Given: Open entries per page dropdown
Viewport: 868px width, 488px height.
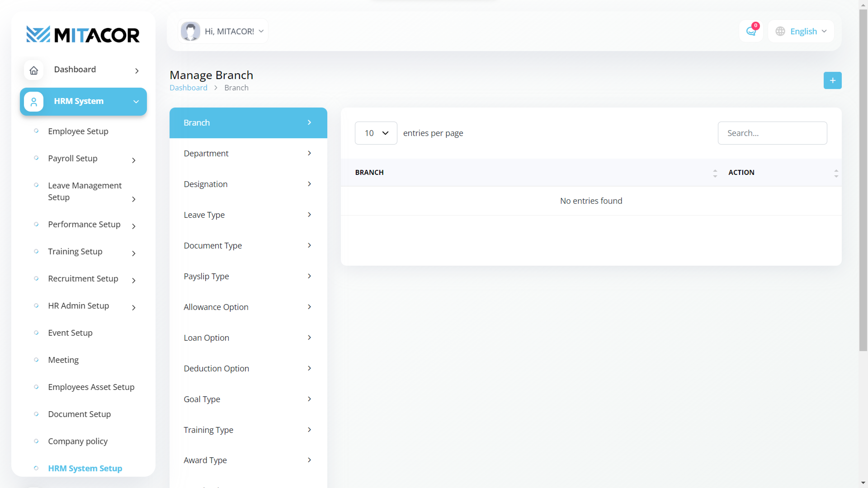Looking at the screenshot, I should [376, 133].
